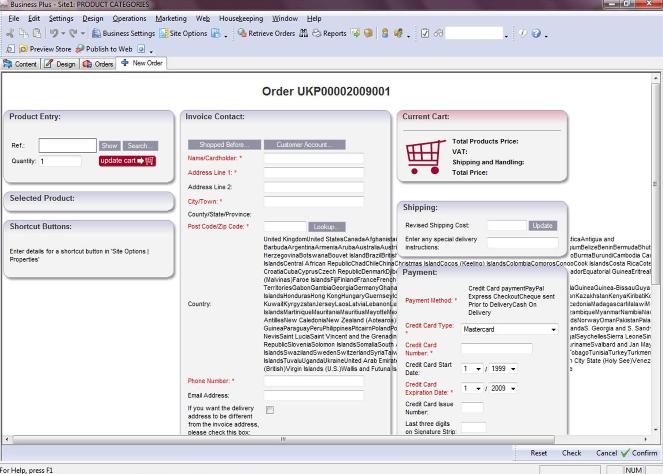The image size is (663, 474).
Task: Open Site Options from the toolbar
Action: pos(182,33)
